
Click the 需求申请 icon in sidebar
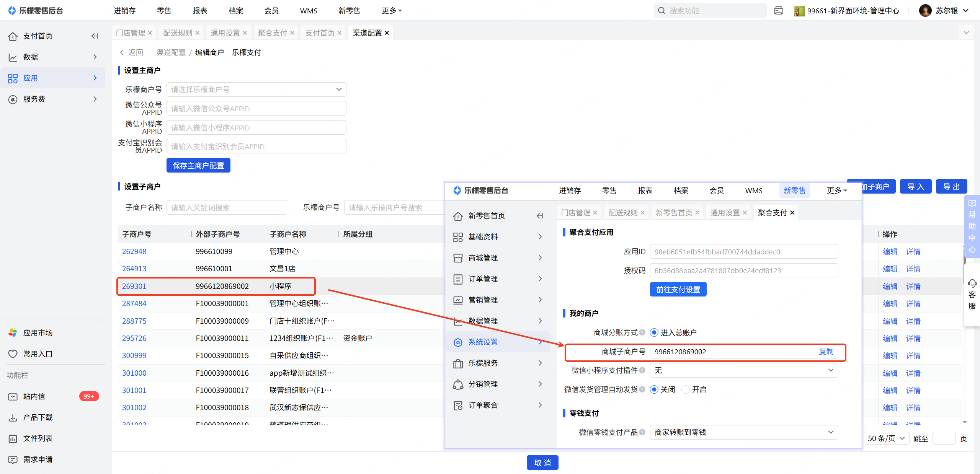13,459
